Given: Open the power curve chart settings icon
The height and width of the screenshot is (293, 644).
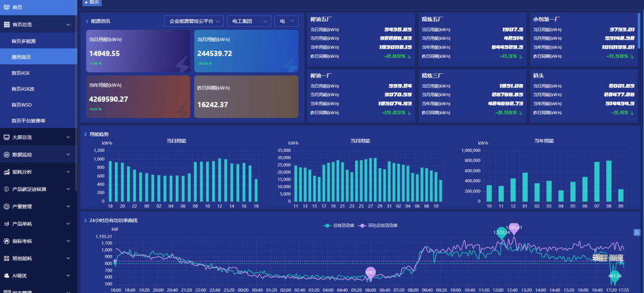Looking at the screenshot, I should [637, 233].
